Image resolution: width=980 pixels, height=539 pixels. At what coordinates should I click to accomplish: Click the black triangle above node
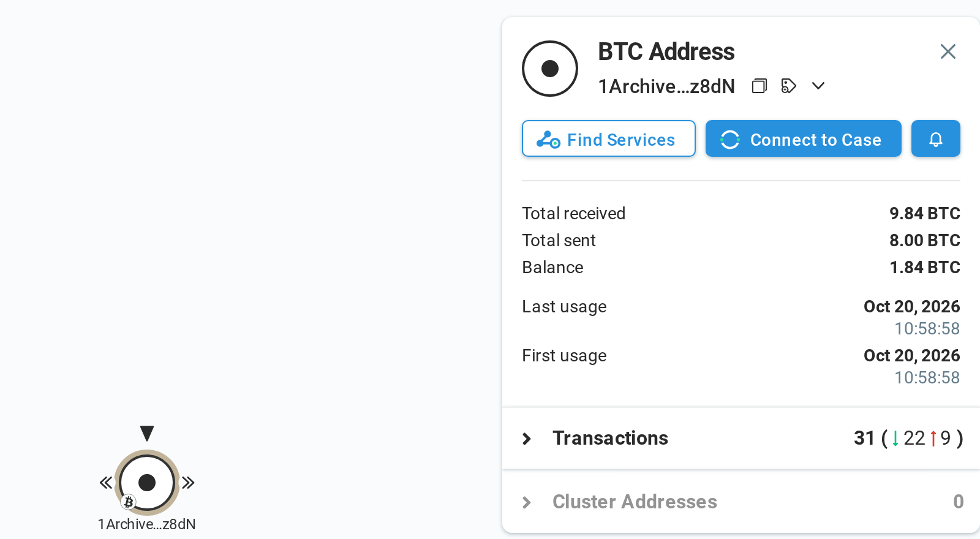point(147,433)
